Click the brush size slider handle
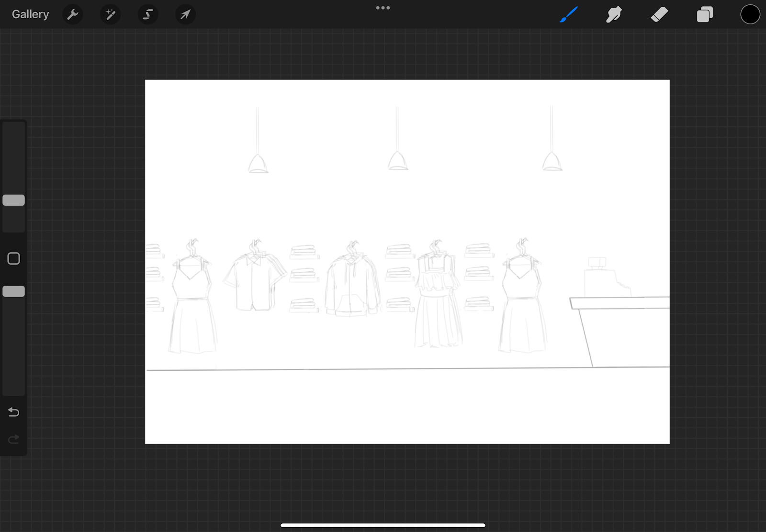 pos(14,200)
